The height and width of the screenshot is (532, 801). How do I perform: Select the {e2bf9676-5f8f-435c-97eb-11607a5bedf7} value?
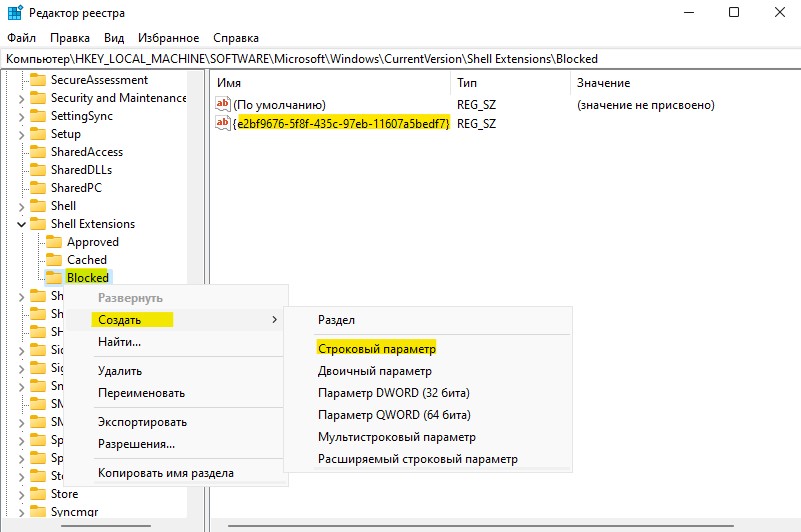click(x=341, y=124)
